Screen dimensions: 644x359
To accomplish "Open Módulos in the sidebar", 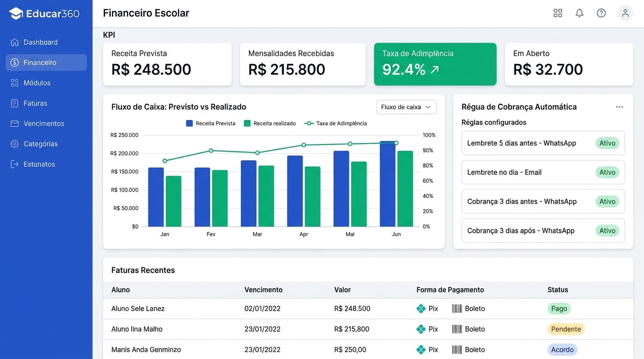I will pos(46,83).
